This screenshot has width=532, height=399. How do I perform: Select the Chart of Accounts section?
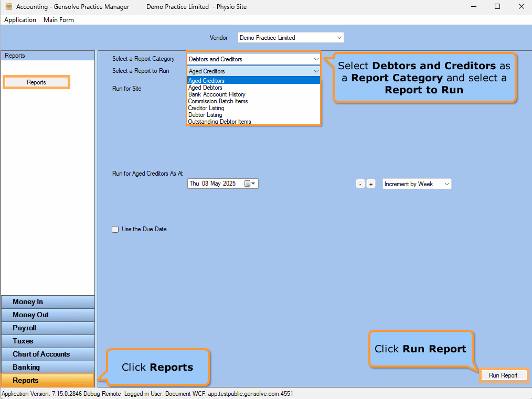47,354
